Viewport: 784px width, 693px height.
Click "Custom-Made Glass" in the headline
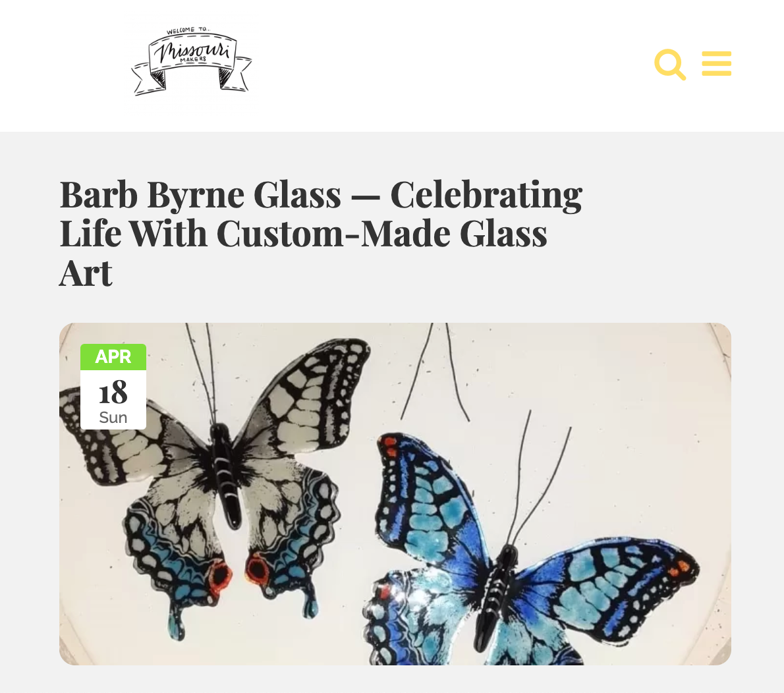coord(381,234)
